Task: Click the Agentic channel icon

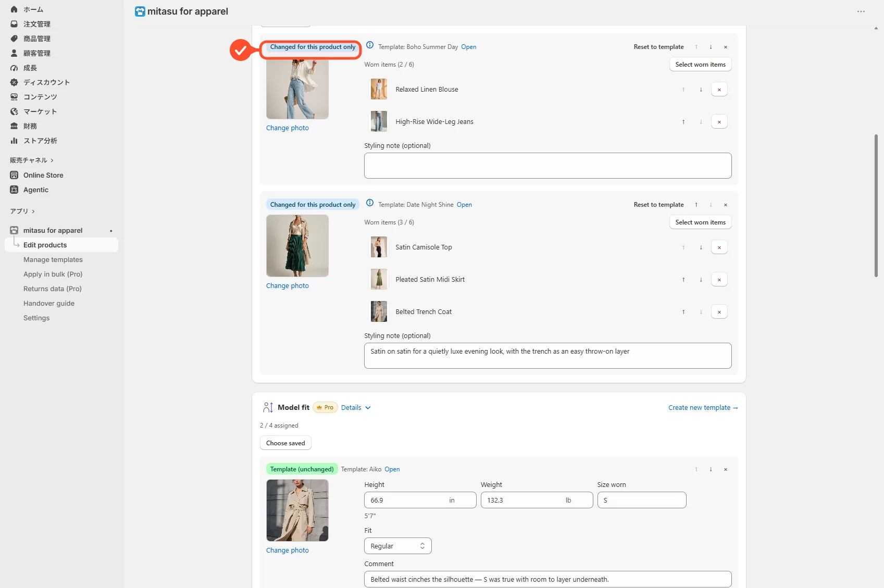Action: tap(14, 190)
